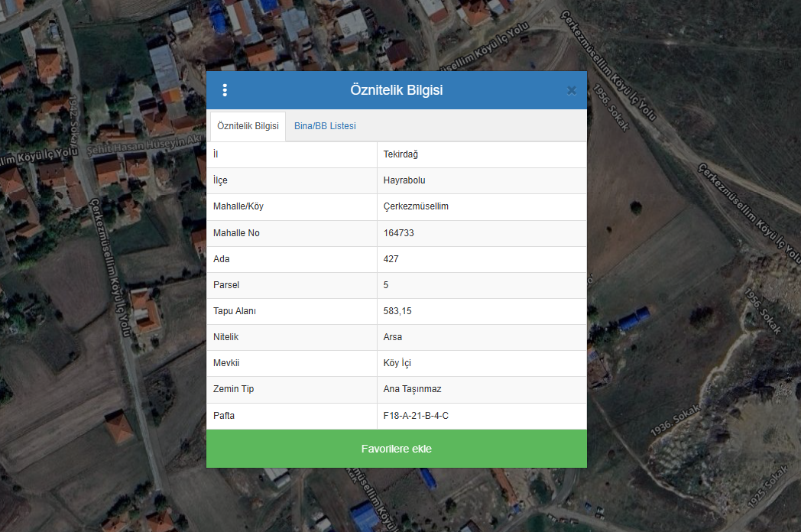Select the Parsel value 5
Viewport: 801px width, 532px height.
pyautogui.click(x=386, y=285)
